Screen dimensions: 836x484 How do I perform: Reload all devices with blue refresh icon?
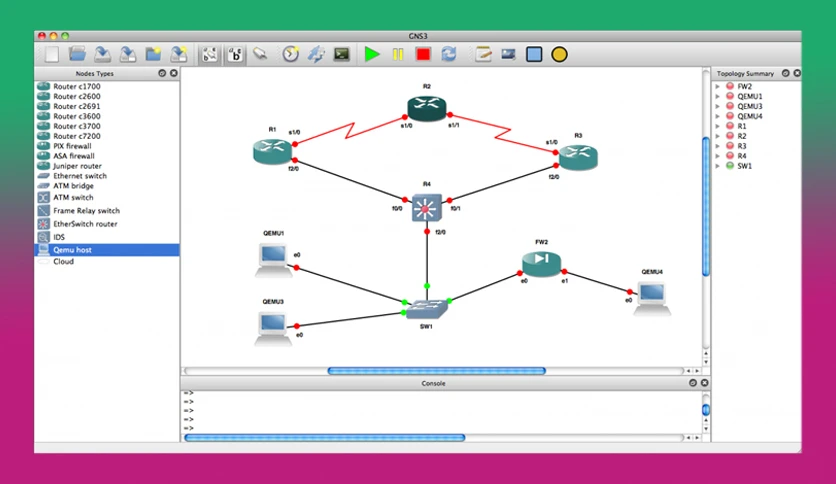(449, 54)
